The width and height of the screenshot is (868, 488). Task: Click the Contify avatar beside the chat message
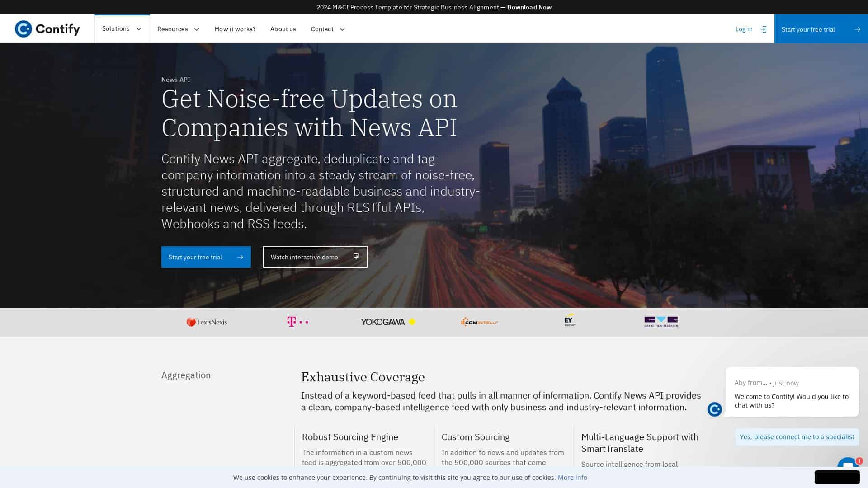point(714,409)
